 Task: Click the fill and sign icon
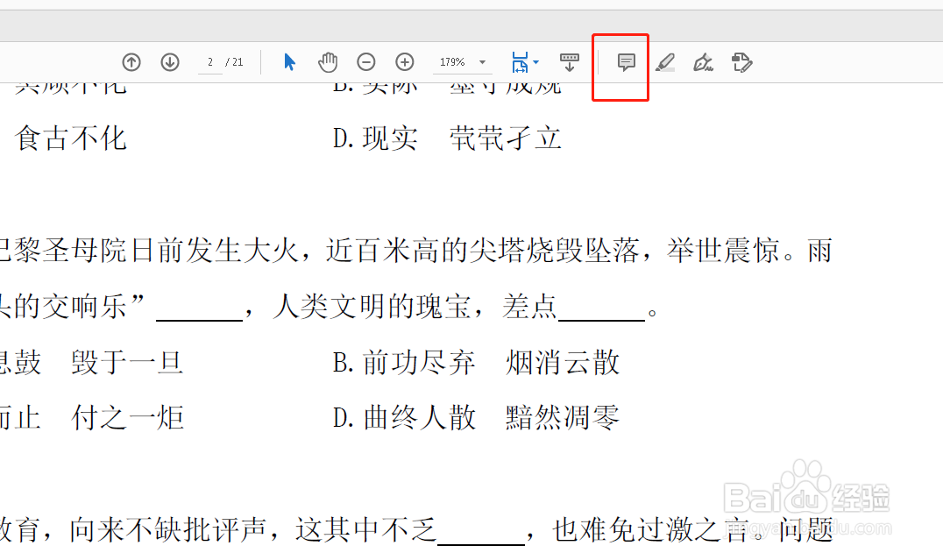click(741, 62)
